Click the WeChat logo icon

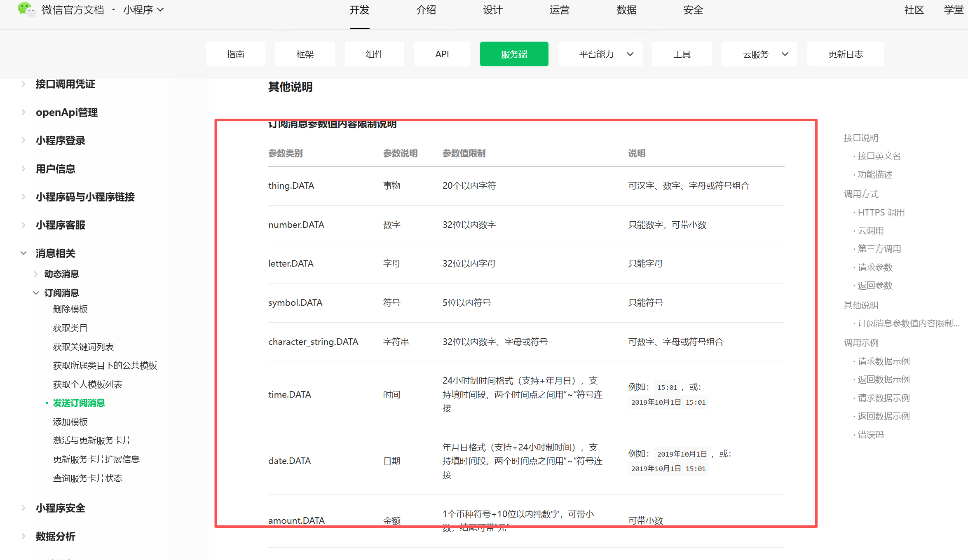(26, 9)
